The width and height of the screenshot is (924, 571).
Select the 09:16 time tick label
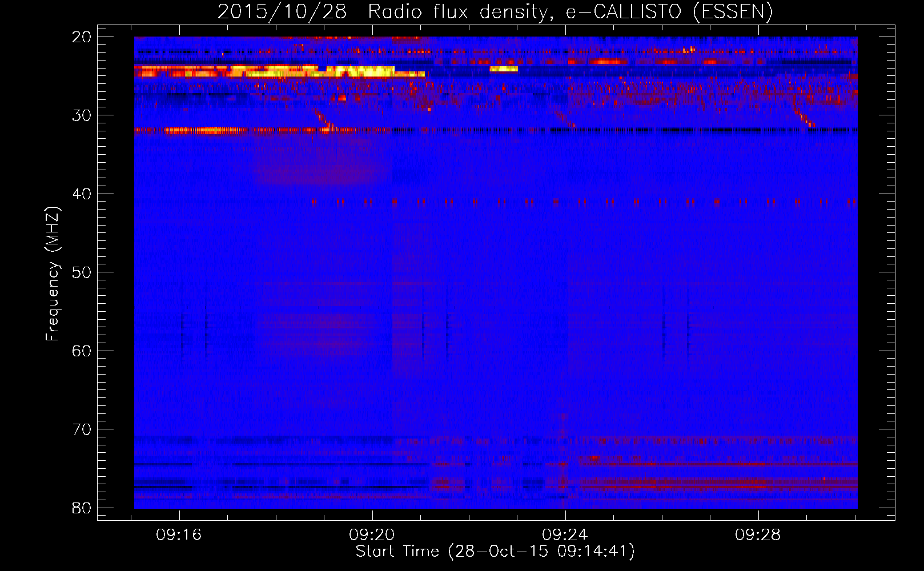pos(179,534)
